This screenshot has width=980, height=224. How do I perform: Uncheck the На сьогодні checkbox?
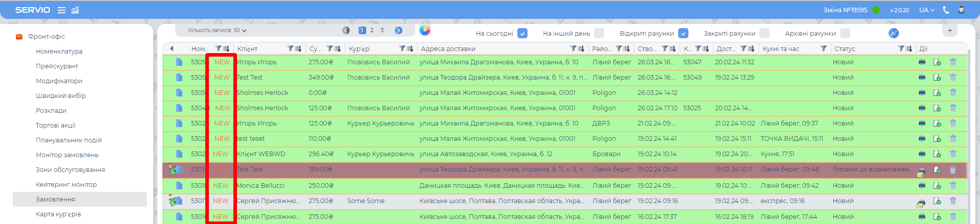(x=522, y=33)
